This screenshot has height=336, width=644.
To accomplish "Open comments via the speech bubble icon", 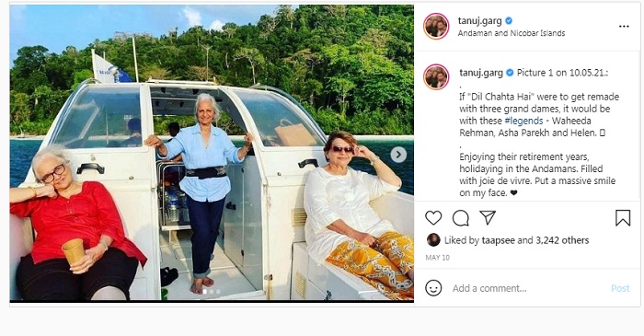I will pyautogui.click(x=460, y=218).
